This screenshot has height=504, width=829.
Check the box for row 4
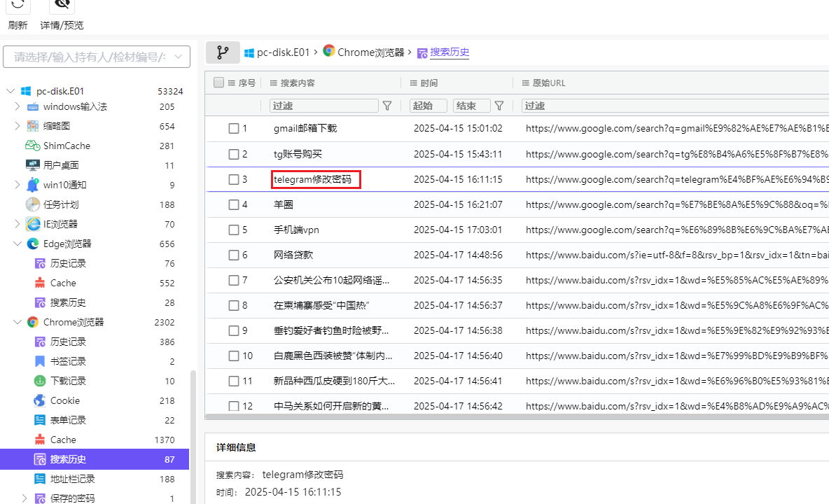[x=234, y=204]
